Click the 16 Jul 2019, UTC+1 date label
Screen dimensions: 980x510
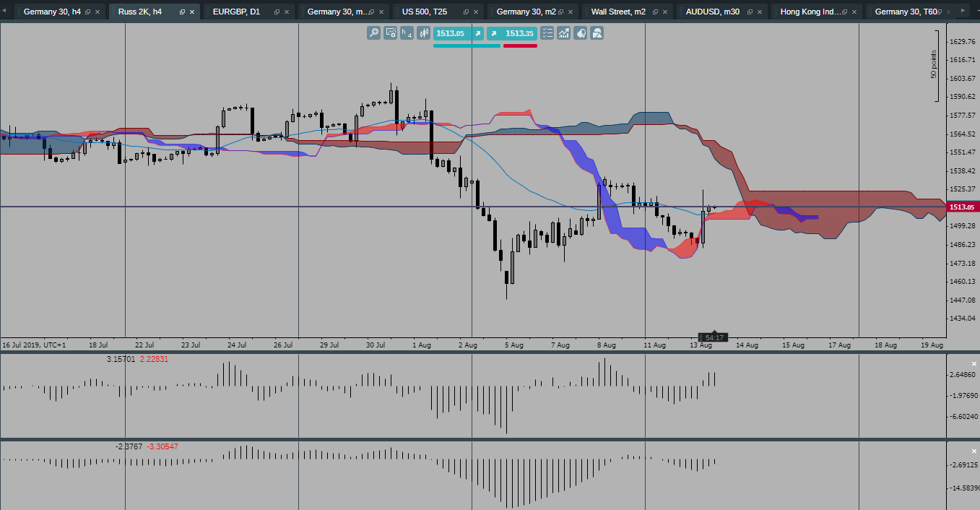[x=35, y=345]
